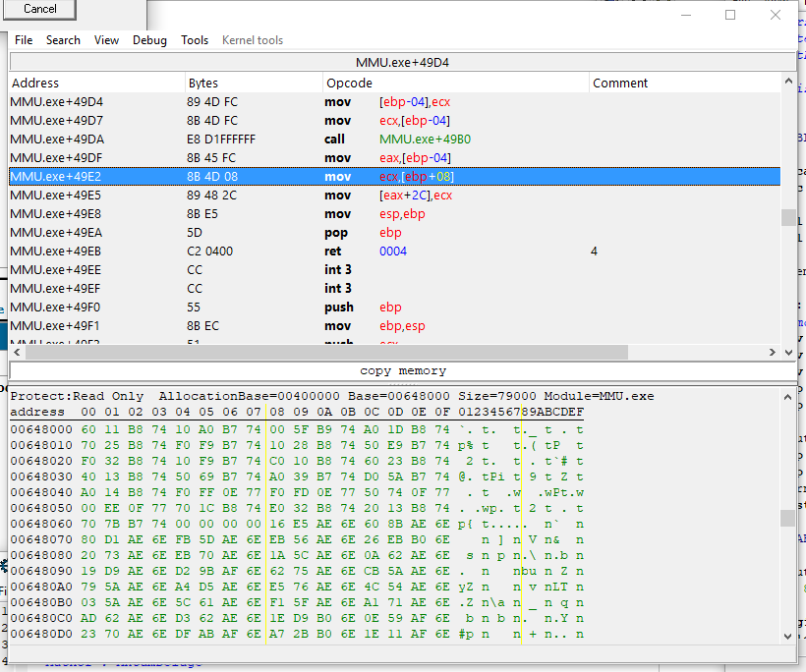Click the Address column header
This screenshot has width=806, height=672.
(96, 84)
